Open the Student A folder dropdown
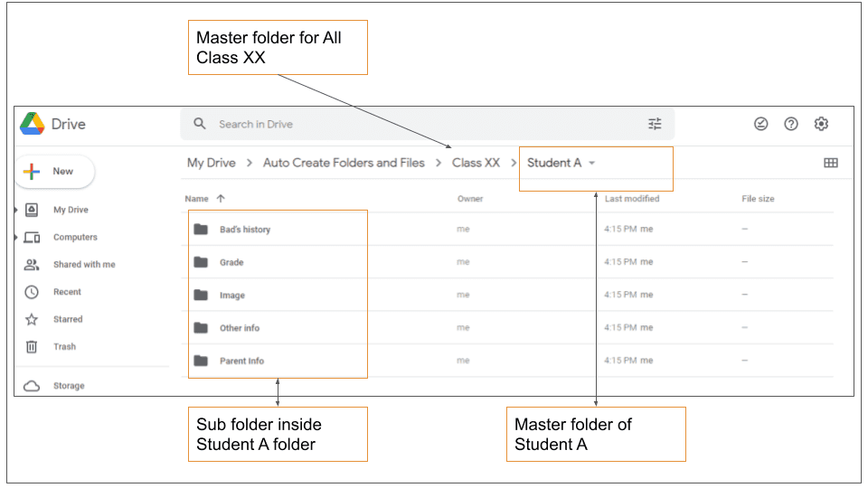 [x=592, y=164]
